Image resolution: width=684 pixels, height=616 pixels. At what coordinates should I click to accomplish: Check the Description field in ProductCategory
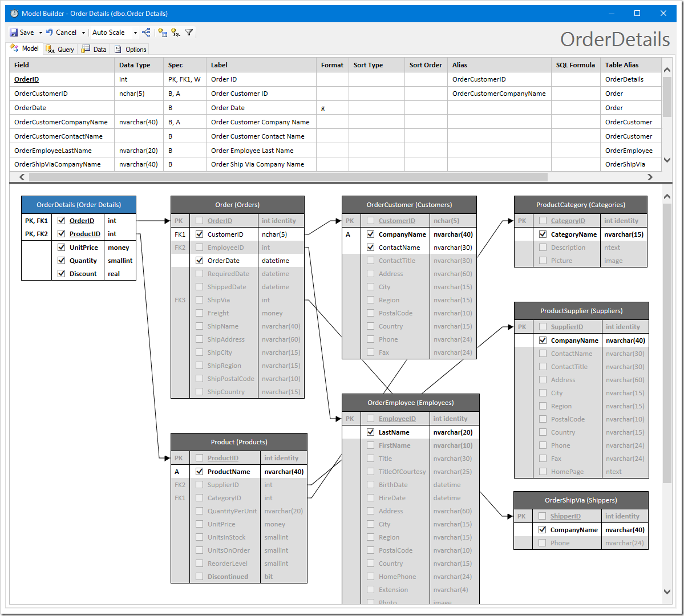pos(543,248)
